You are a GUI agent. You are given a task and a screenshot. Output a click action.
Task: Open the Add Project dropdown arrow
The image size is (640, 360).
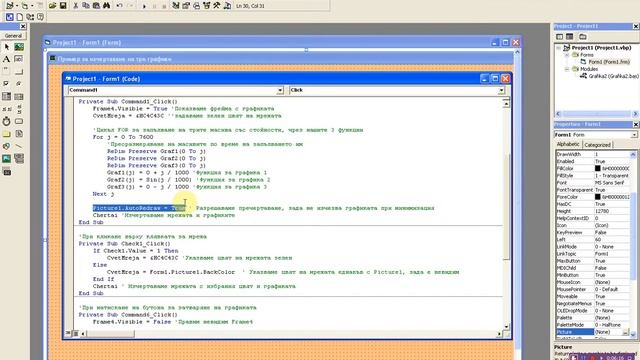click(17, 6)
